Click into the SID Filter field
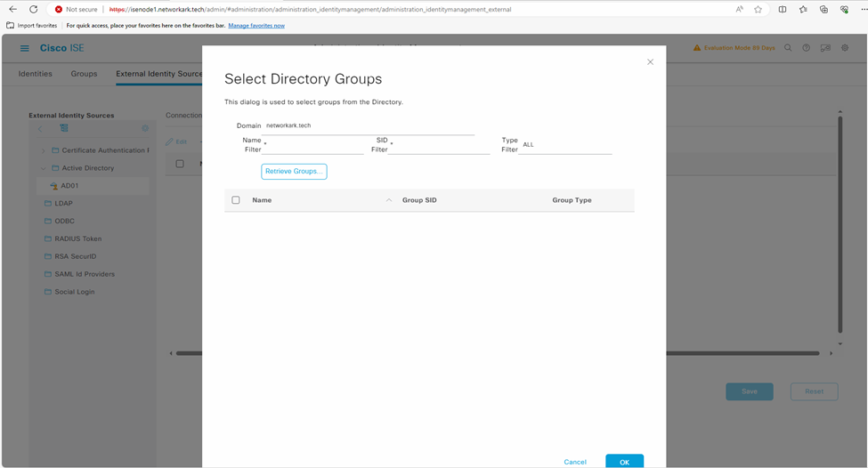Viewport: 868px width, 468px height. (439, 148)
